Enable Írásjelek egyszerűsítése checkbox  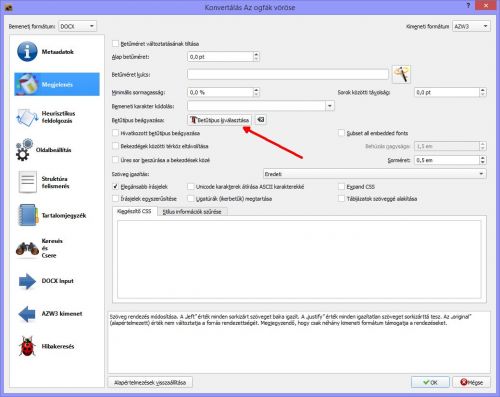pos(115,199)
